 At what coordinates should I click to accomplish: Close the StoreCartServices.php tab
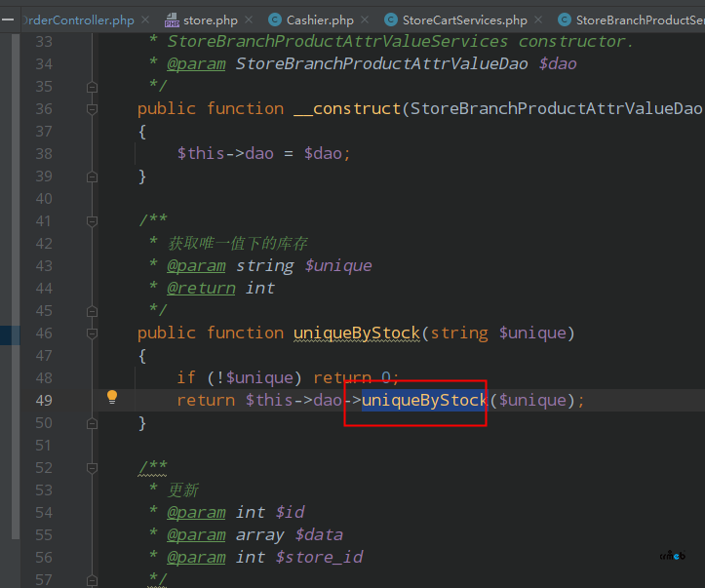point(538,20)
